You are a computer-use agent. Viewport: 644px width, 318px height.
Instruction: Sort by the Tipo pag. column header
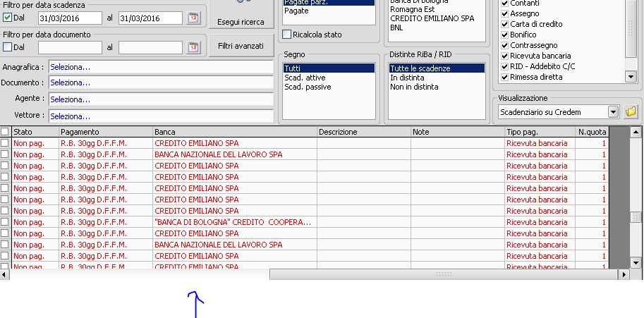tap(540, 132)
